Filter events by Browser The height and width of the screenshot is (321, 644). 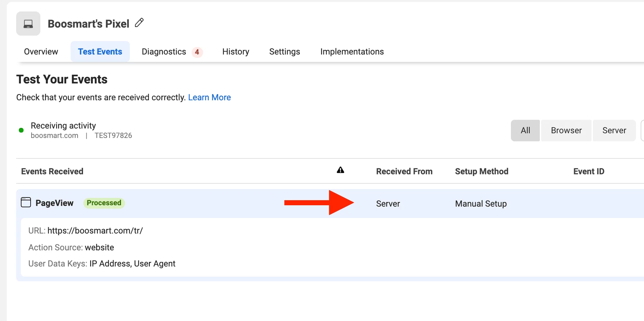[x=566, y=131]
